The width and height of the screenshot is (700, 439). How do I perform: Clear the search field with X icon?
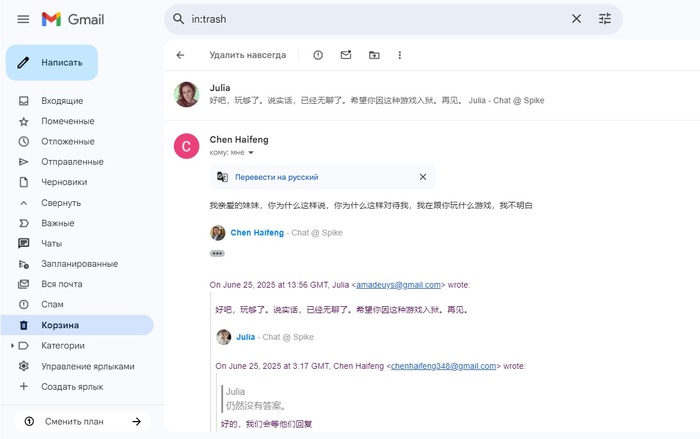(576, 19)
